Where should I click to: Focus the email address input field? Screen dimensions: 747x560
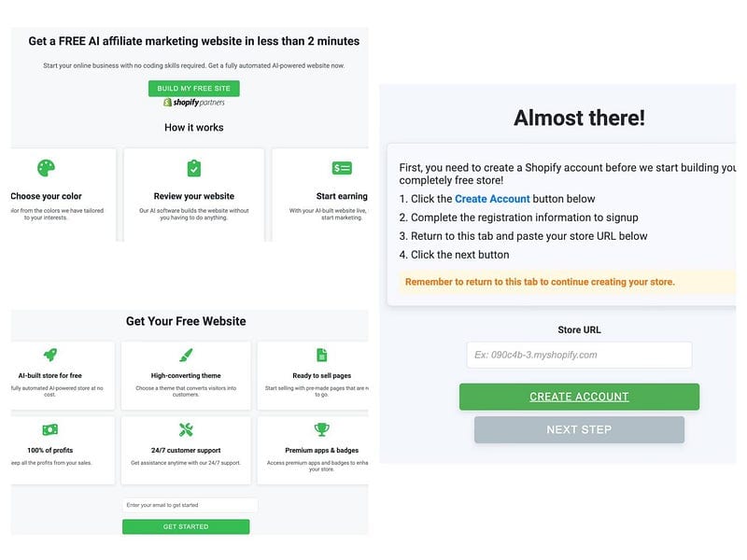pos(189,505)
